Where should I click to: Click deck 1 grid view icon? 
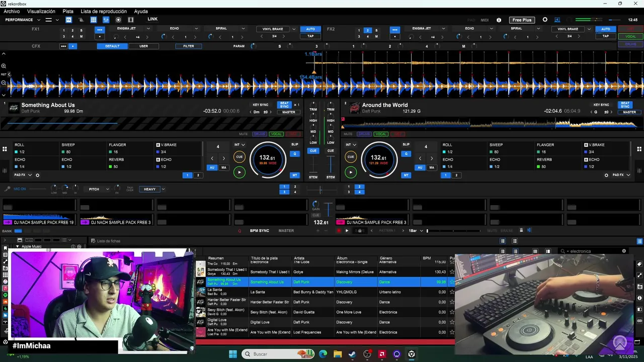point(5,149)
